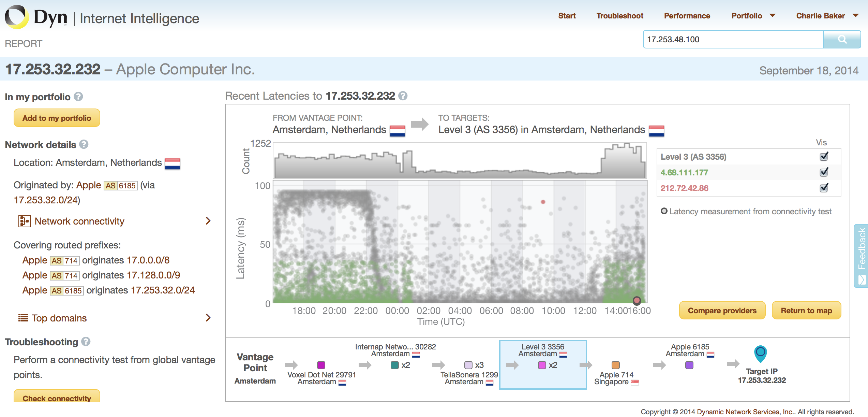Open the 17.128.0.0/9 prefix link
The height and width of the screenshot is (417, 868).
[153, 275]
